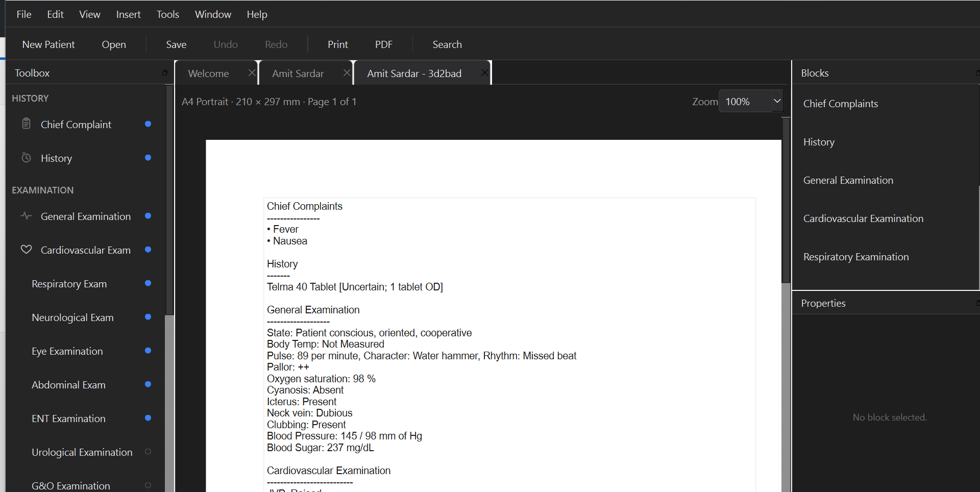Toggle the Abdominal Exam blue dot indicator
Image resolution: width=980 pixels, height=492 pixels.
pyautogui.click(x=148, y=384)
